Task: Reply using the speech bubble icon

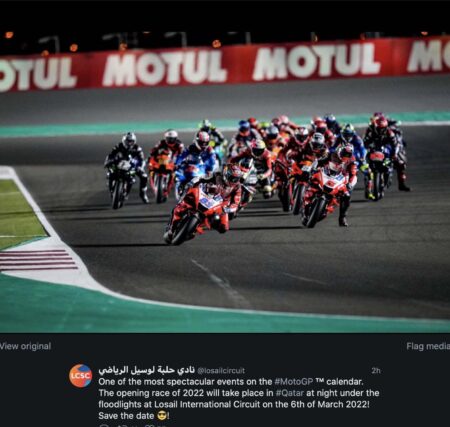Action: (104, 425)
